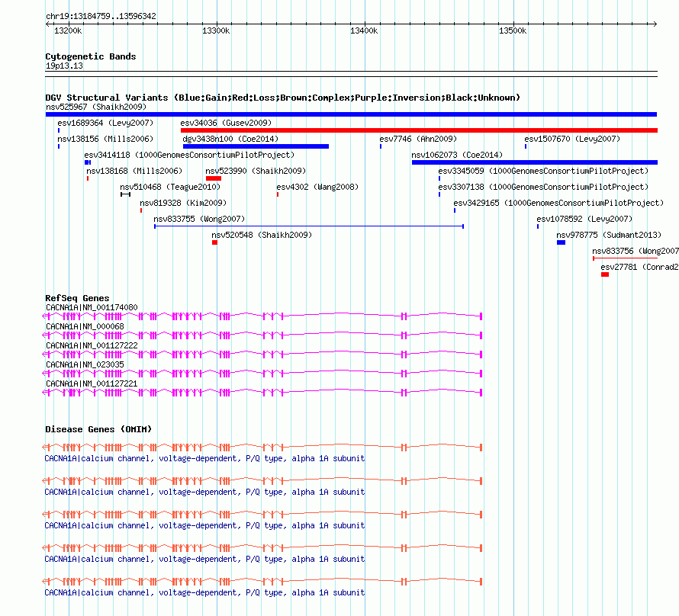Click the red esv34036 loss bar
The image size is (679, 616).
(419, 130)
